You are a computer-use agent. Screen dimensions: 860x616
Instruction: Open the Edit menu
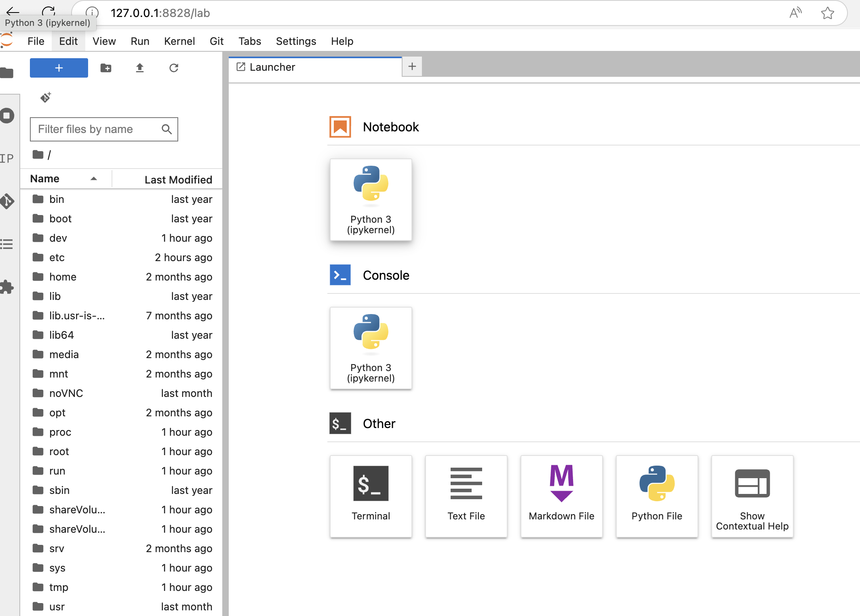click(x=68, y=41)
